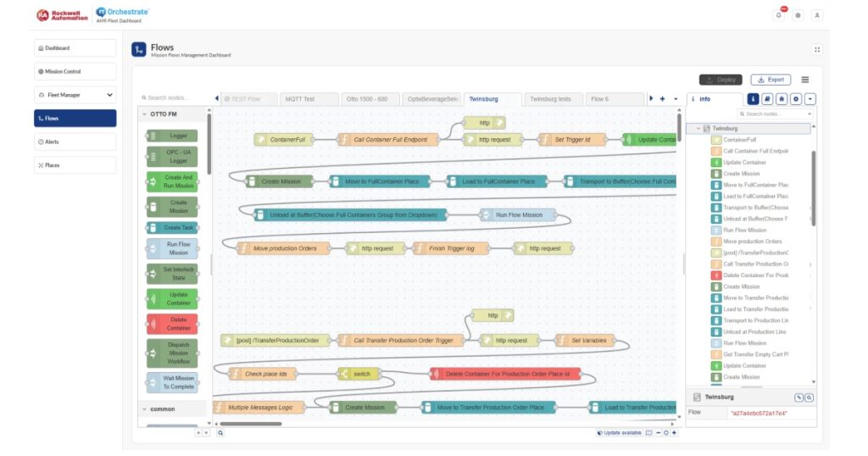Select the Twinsburg flow tab
Image resolution: width=868 pixels, height=456 pixels.
(492, 99)
